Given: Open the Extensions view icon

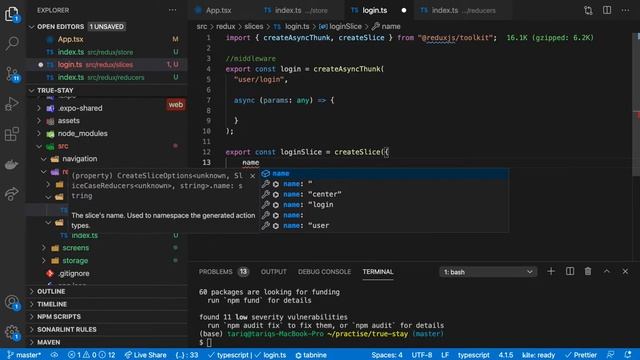Looking at the screenshot, I should (x=12, y=134).
